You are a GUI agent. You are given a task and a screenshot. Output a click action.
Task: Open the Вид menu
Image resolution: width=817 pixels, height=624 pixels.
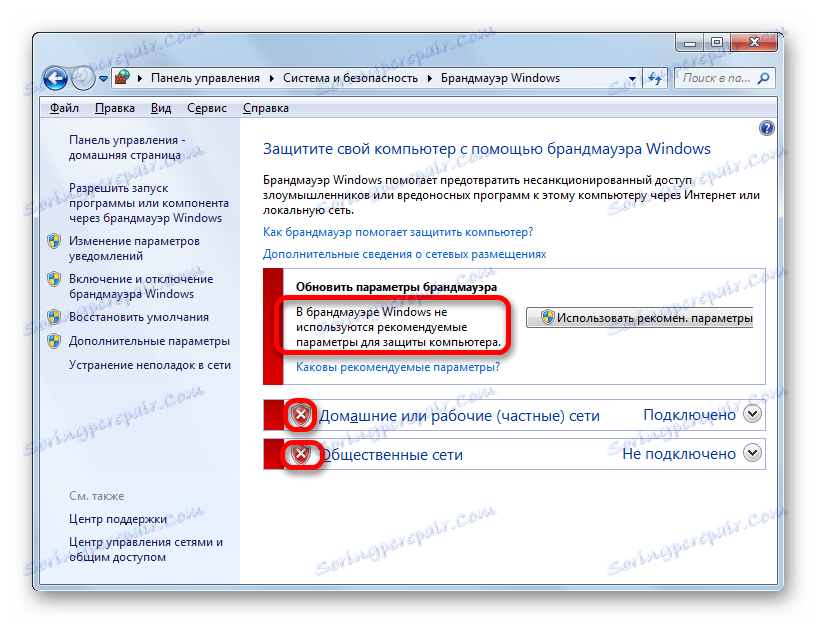pos(161,108)
